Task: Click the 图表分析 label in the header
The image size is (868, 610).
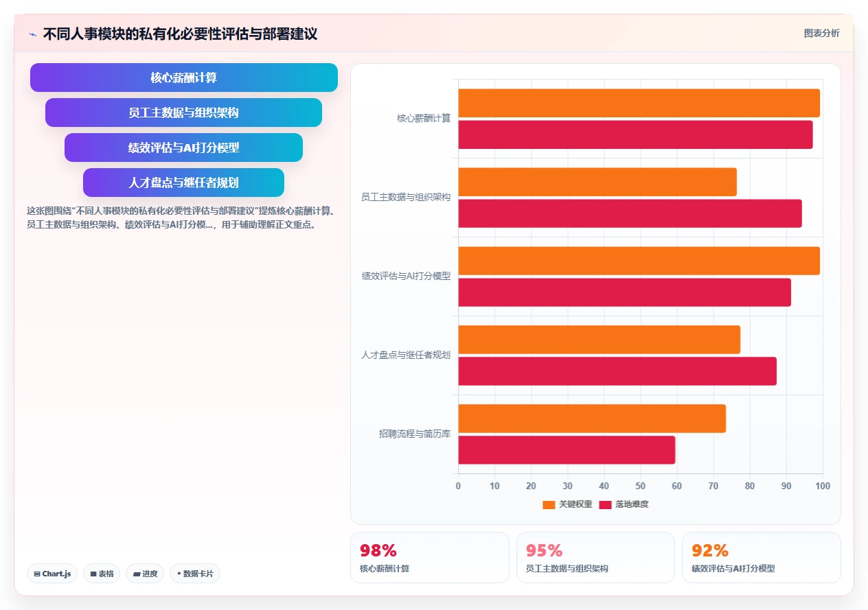Action: 821,33
